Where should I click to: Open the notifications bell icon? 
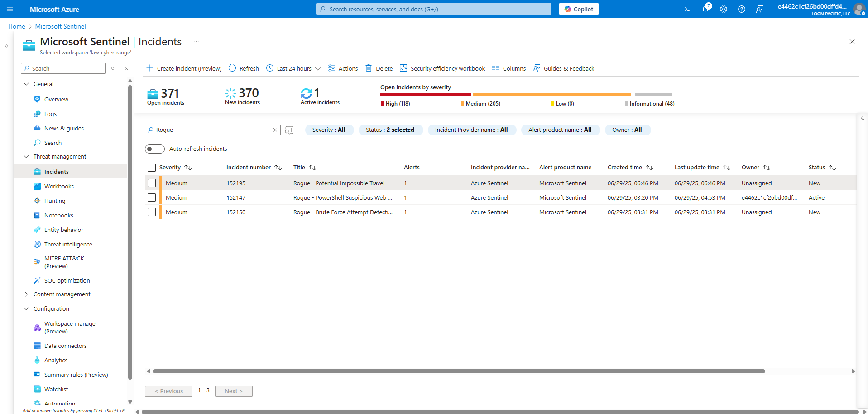705,9
